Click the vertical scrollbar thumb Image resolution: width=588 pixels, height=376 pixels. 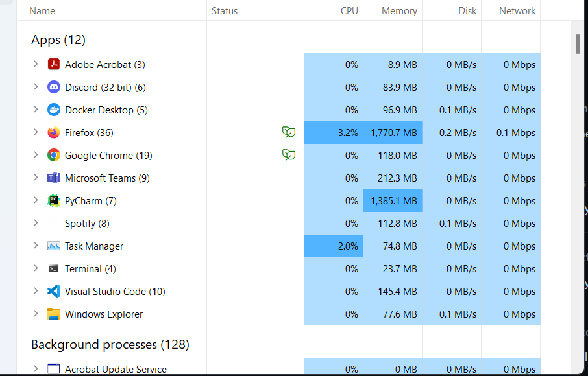click(576, 44)
